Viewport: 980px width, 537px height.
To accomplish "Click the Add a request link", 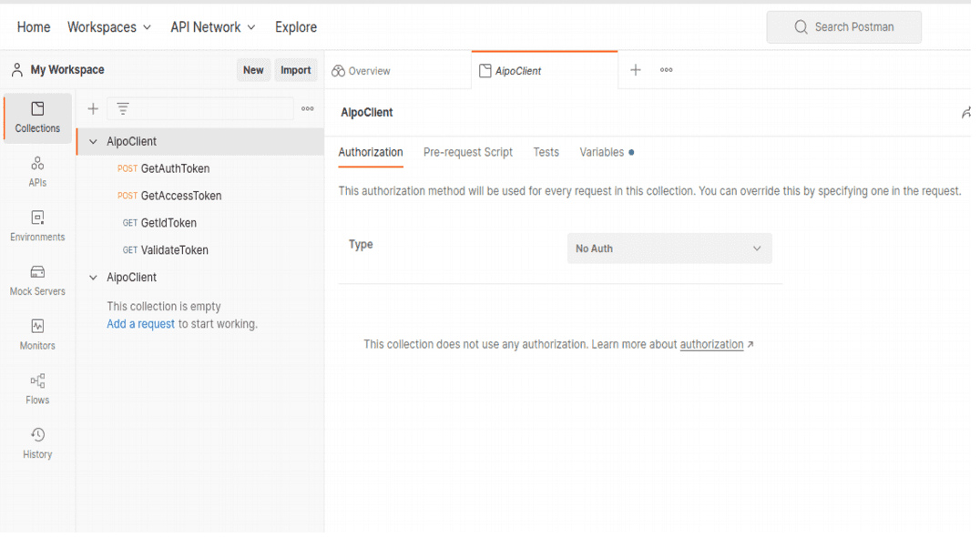I will [x=140, y=324].
